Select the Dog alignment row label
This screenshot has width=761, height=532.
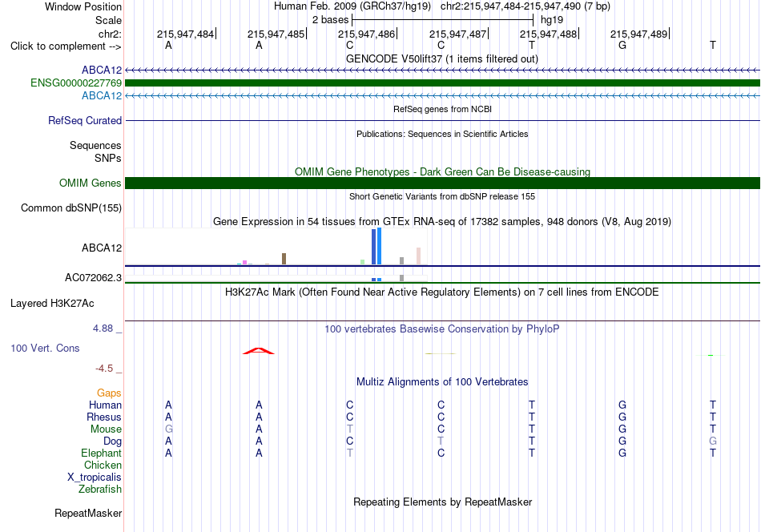tap(112, 441)
